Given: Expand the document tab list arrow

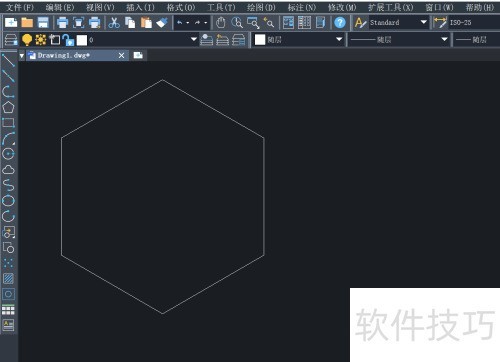Looking at the screenshot, I should [x=22, y=56].
